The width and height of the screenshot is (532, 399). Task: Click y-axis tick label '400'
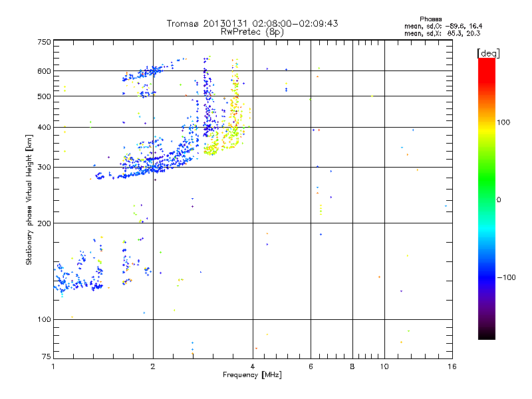point(44,128)
